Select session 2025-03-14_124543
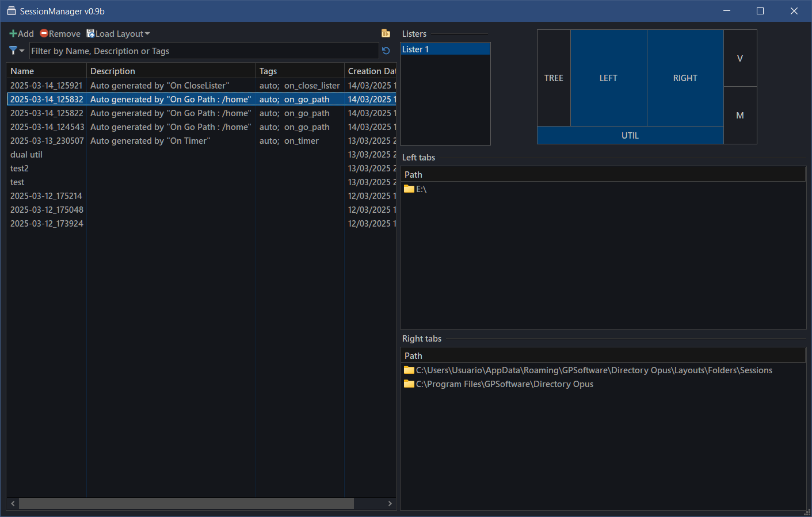 [x=201, y=127]
